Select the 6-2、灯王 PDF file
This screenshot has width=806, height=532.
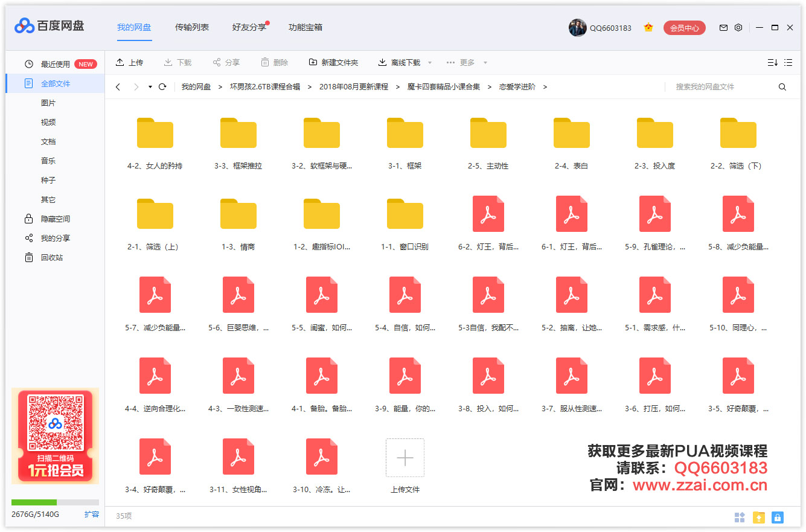(488, 214)
